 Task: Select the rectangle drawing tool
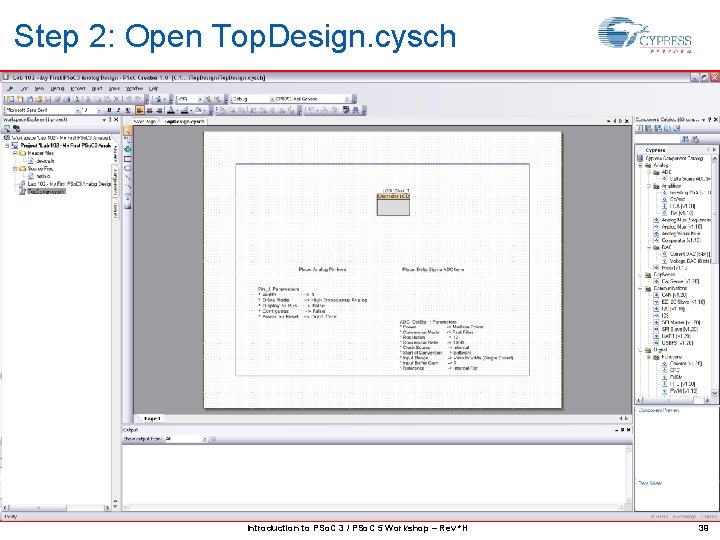pyautogui.click(x=128, y=159)
